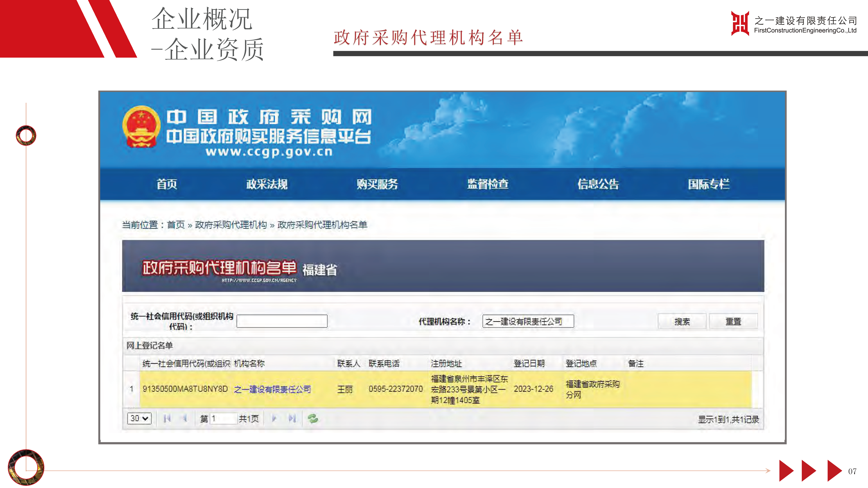Click the 共1页 page count text
Viewport: 868px width, 488px height.
tap(249, 419)
